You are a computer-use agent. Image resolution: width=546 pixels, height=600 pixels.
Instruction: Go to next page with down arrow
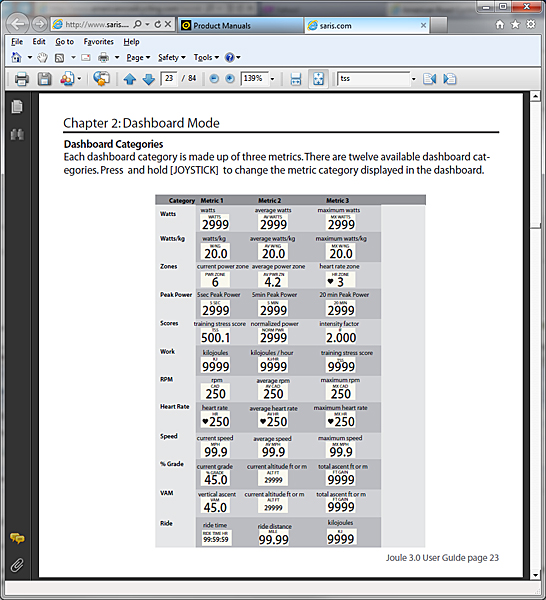coord(148,79)
